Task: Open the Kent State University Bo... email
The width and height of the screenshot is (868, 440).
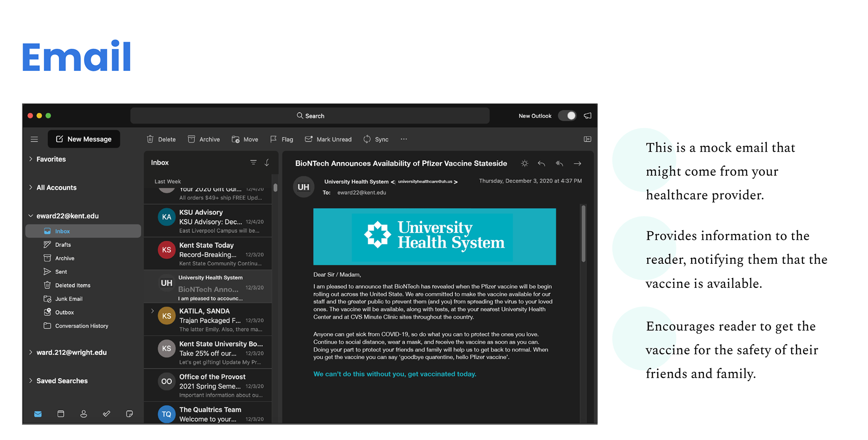Action: (x=208, y=353)
